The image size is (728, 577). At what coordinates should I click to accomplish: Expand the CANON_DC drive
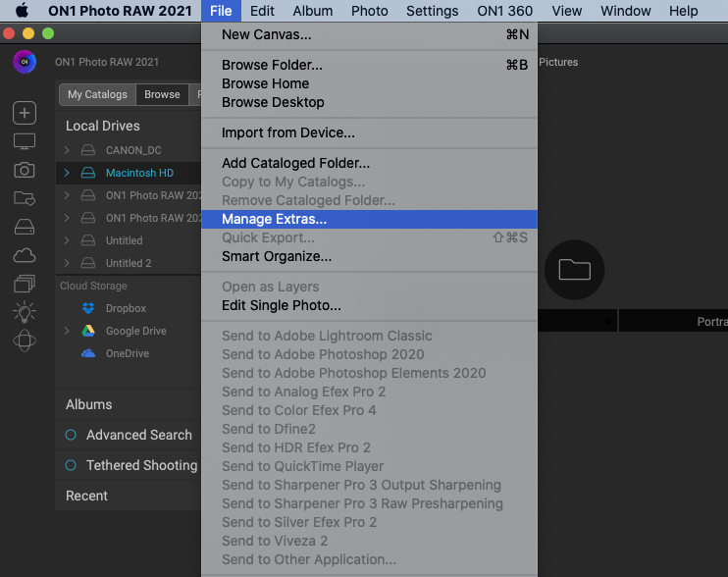click(x=67, y=150)
